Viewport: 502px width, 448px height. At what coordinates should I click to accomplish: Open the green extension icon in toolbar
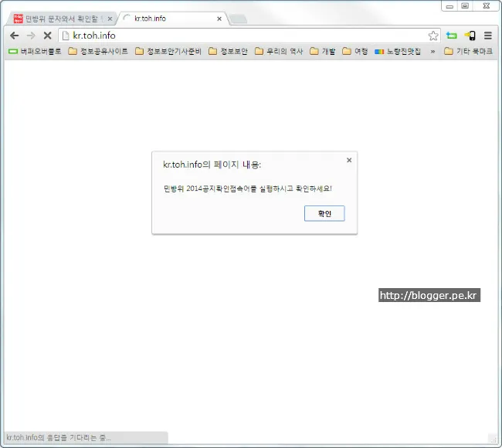pos(452,36)
